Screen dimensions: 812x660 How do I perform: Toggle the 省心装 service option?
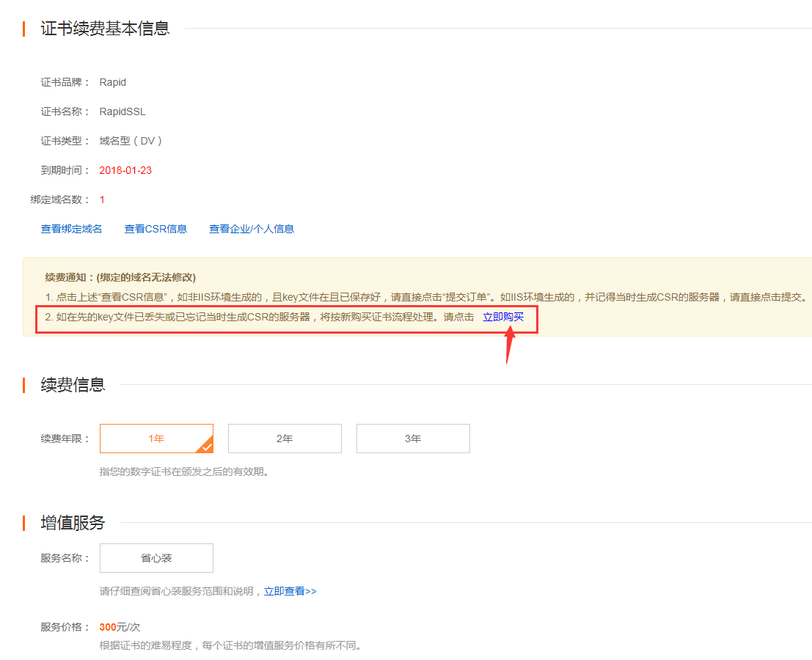156,558
